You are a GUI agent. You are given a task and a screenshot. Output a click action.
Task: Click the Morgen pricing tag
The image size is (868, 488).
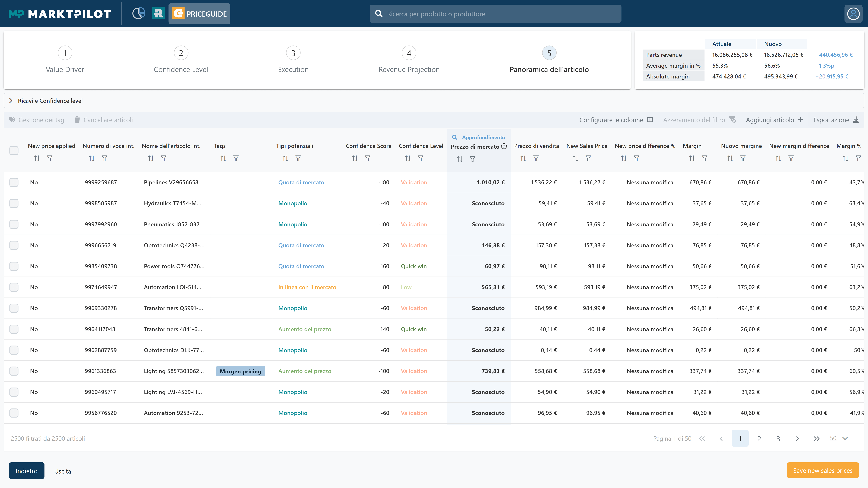(241, 371)
